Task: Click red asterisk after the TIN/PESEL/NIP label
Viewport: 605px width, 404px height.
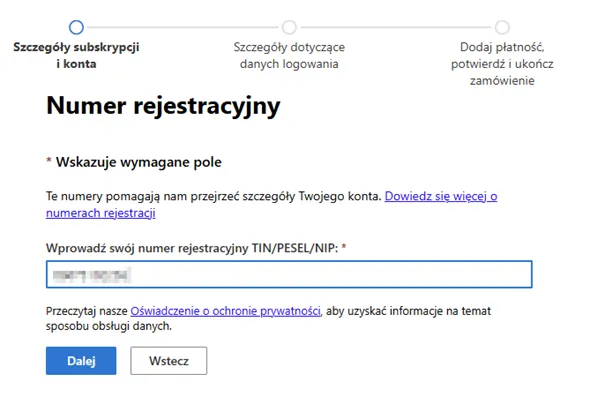Action: pyautogui.click(x=344, y=247)
